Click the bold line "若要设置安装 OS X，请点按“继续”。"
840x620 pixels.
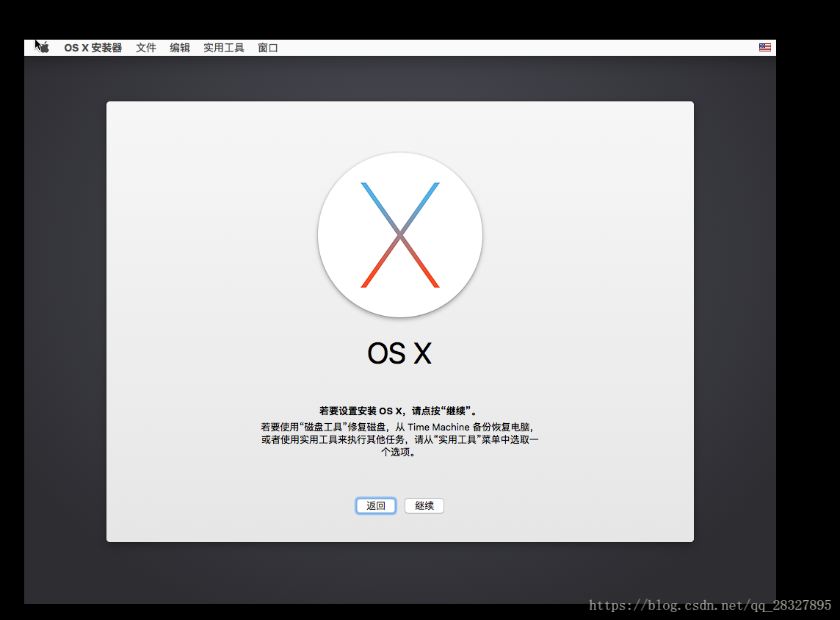(399, 411)
